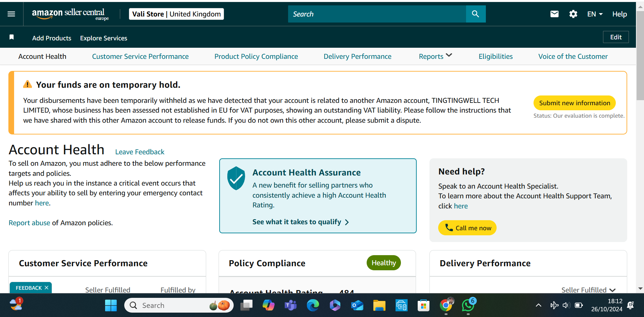Open the Eligibilities tab
Image resolution: width=644 pixels, height=317 pixels.
[x=496, y=56]
